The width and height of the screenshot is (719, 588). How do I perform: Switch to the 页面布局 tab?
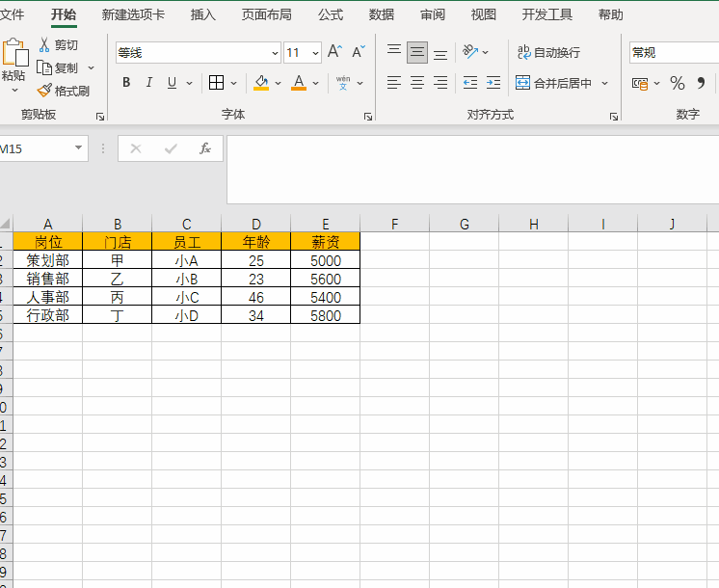coord(266,14)
